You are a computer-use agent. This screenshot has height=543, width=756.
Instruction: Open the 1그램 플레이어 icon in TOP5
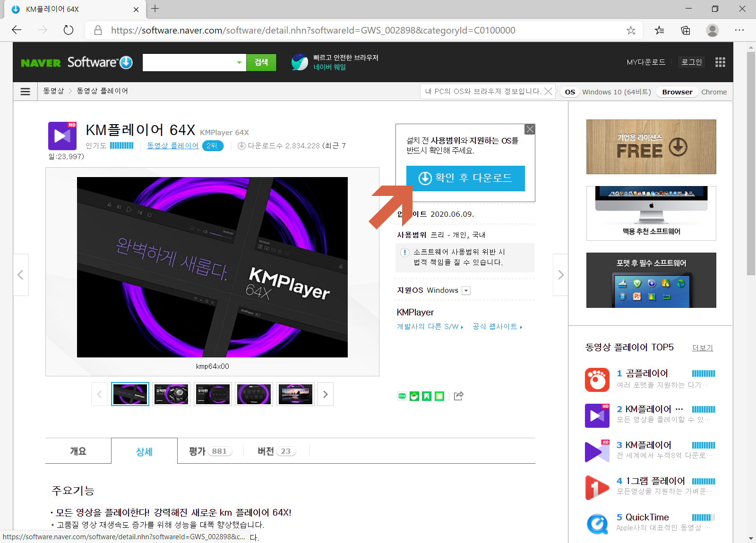point(597,487)
